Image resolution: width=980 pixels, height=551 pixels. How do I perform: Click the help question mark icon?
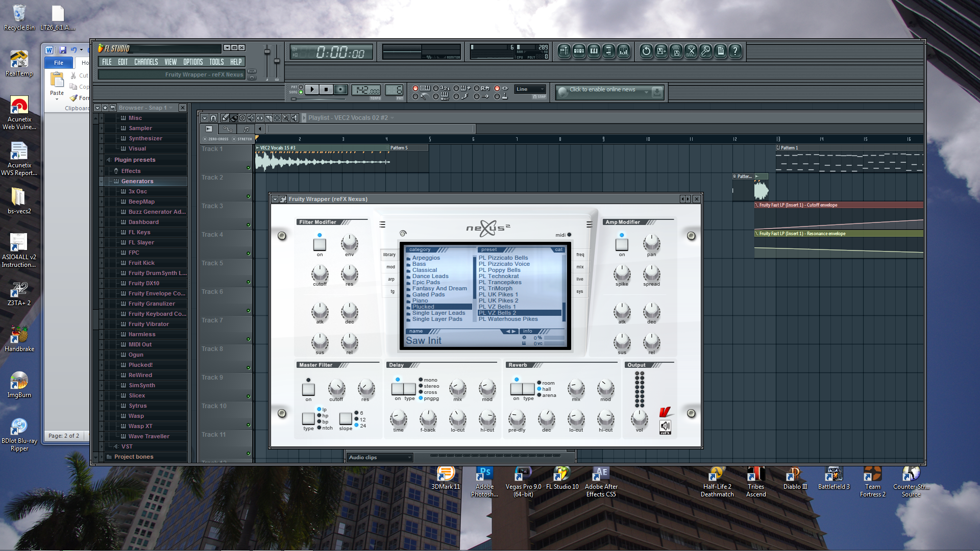click(x=735, y=51)
